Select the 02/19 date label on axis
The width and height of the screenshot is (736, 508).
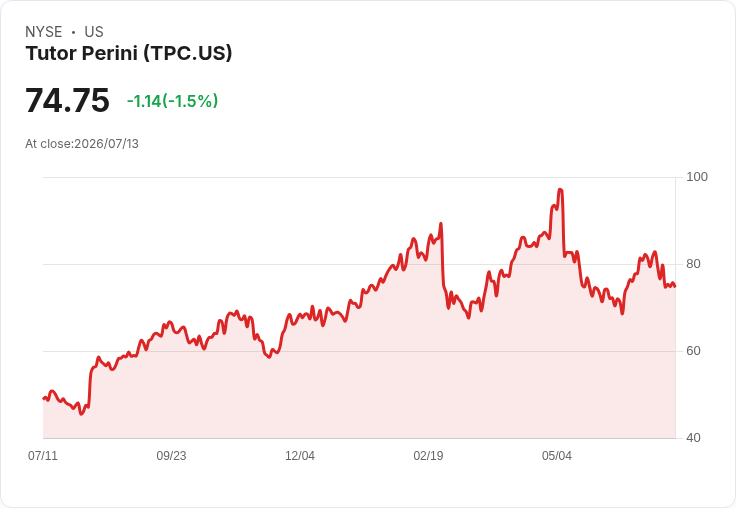[428, 455]
